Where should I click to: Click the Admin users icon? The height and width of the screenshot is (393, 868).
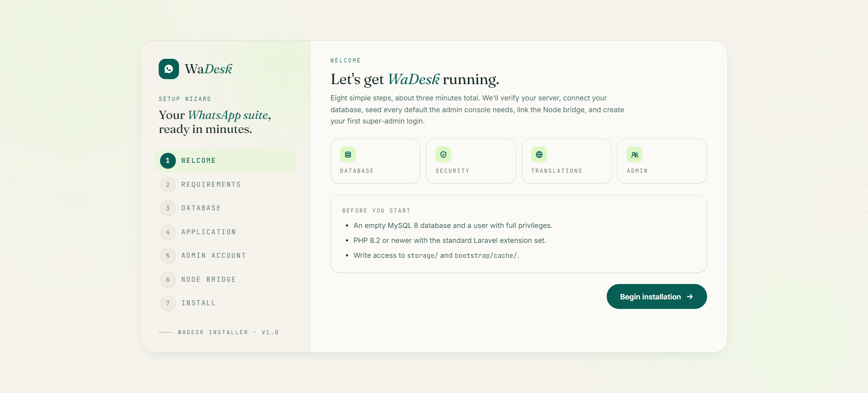[x=634, y=155]
